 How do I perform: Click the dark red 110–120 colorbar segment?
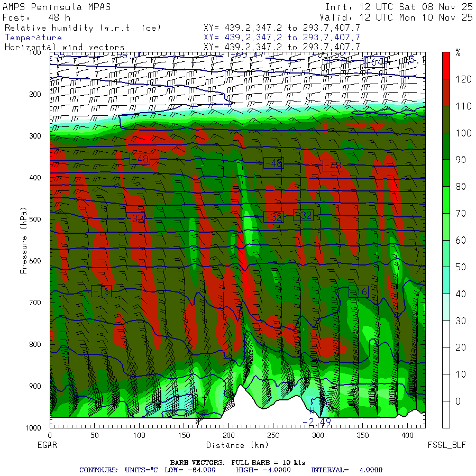point(446,93)
